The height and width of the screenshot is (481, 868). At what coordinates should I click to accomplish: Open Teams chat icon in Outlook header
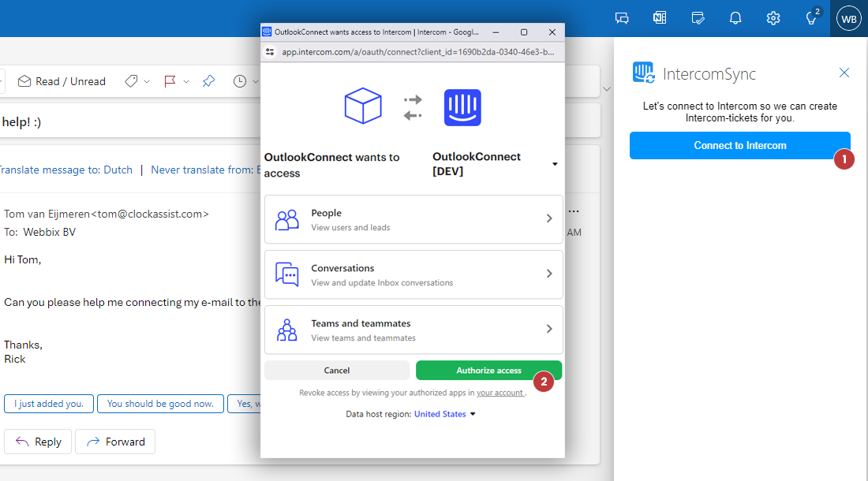click(x=622, y=18)
